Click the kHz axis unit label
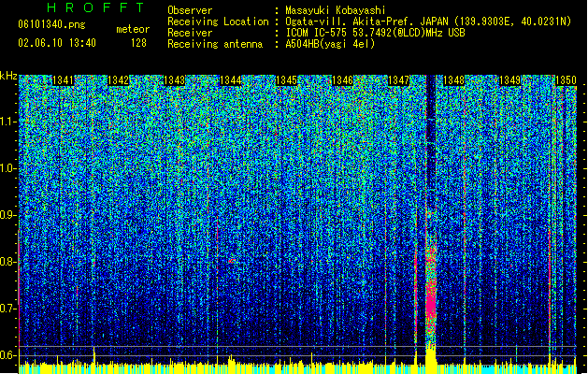 click(x=8, y=76)
